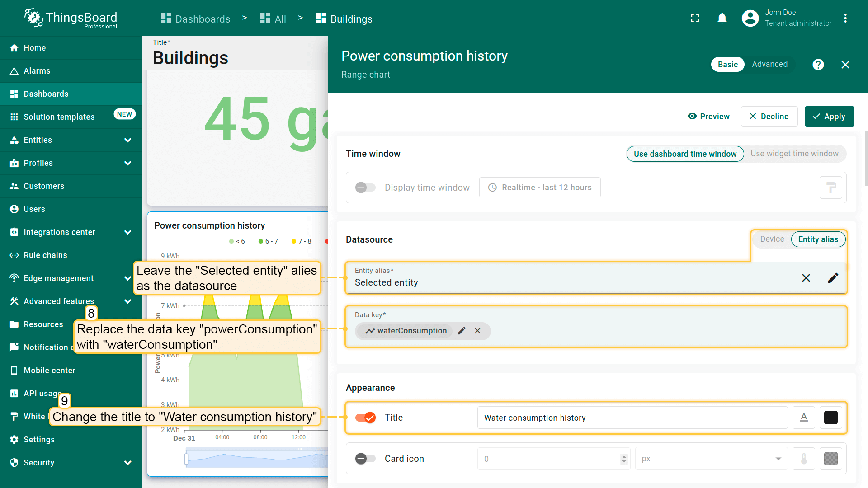
Task: Toggle Display time window switch
Action: tap(365, 188)
